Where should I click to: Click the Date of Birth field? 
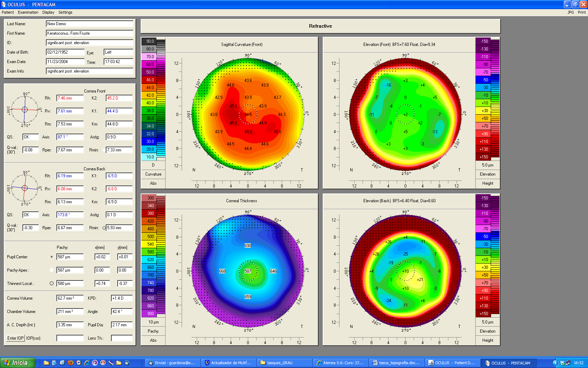[65, 52]
